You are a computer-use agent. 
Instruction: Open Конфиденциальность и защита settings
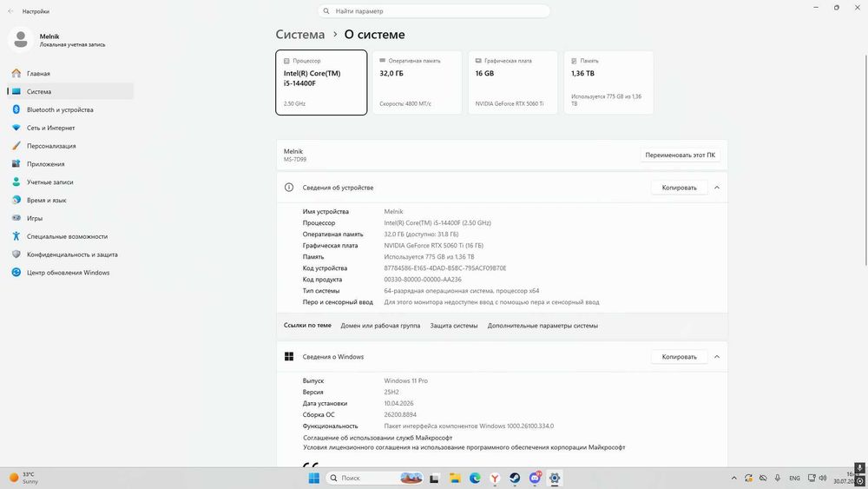[70, 254]
